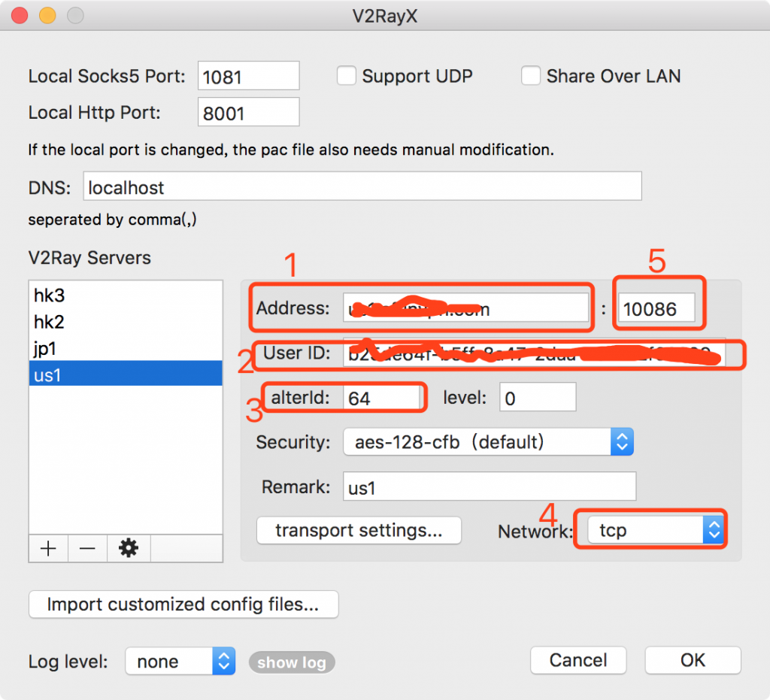Remove selected server with minus icon
Viewport: 770px width, 700px height.
87,548
